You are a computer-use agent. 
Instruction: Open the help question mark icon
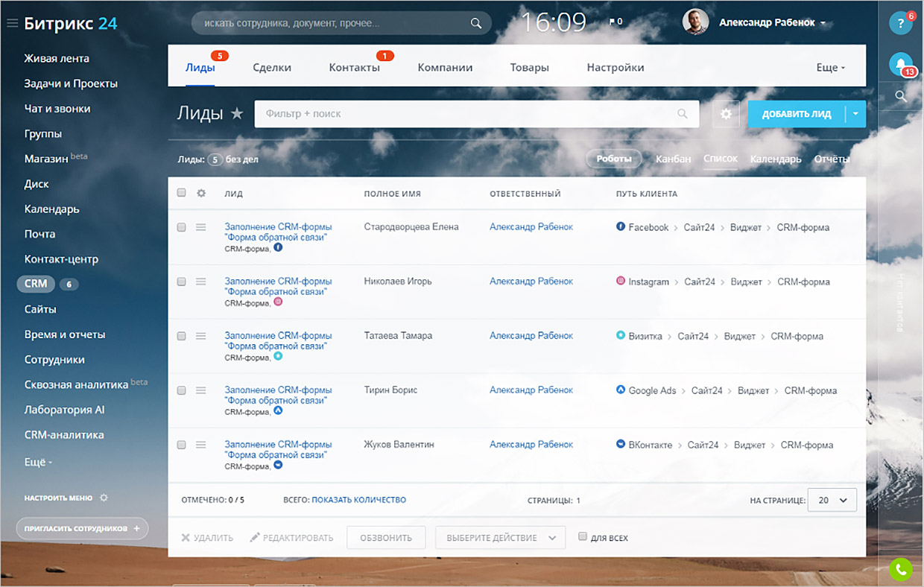click(x=901, y=23)
